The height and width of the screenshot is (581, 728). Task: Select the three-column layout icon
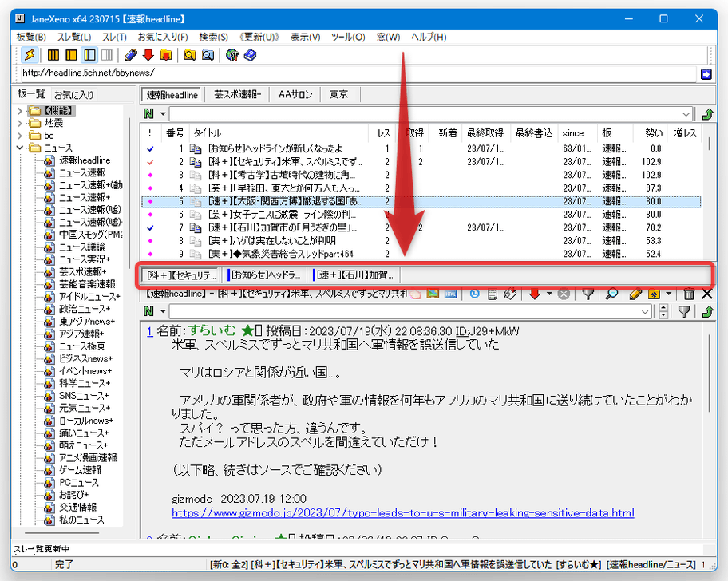point(53,55)
